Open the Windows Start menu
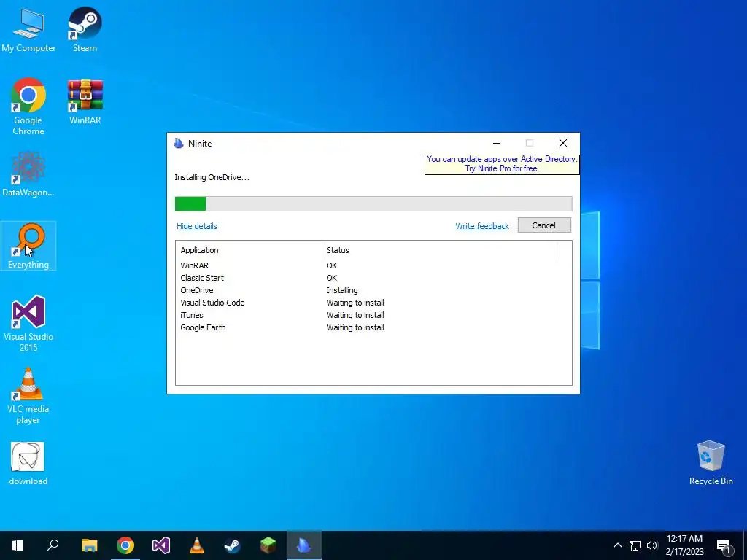747x560 pixels. click(18, 545)
